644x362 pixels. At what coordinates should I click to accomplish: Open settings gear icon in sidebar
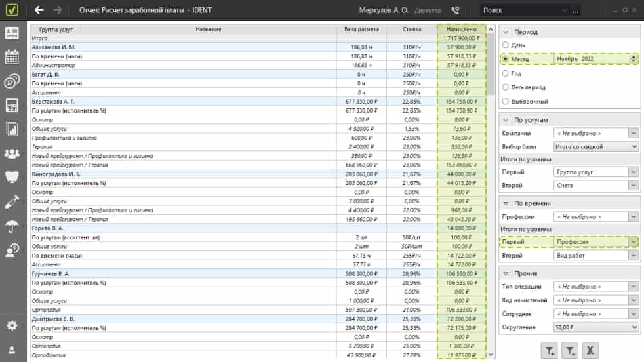click(12, 325)
